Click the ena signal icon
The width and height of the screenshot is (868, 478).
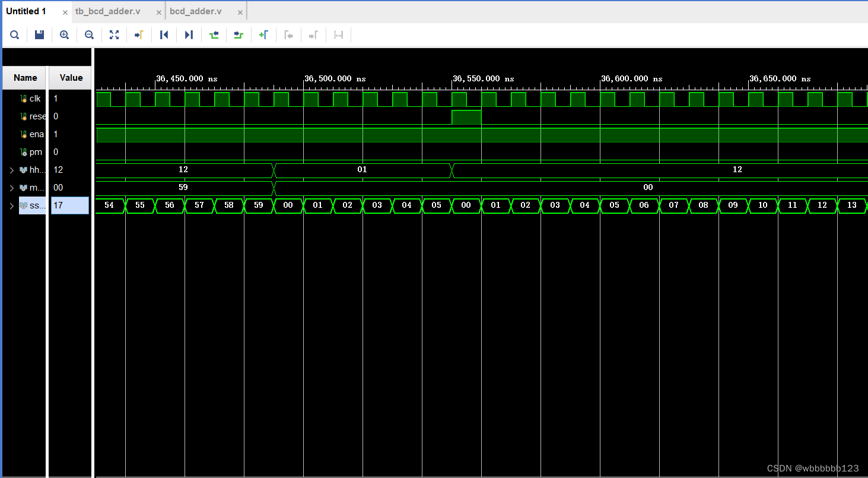(24, 134)
